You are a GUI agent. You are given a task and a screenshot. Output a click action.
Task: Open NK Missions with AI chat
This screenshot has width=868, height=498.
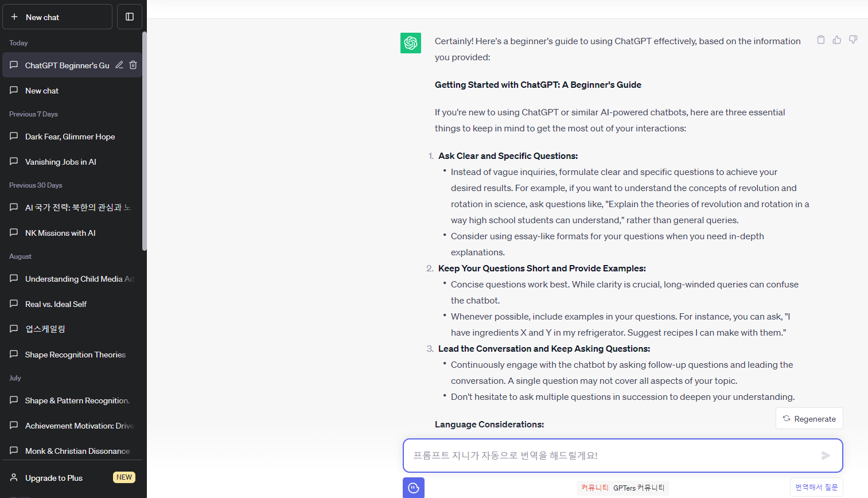pyautogui.click(x=72, y=233)
